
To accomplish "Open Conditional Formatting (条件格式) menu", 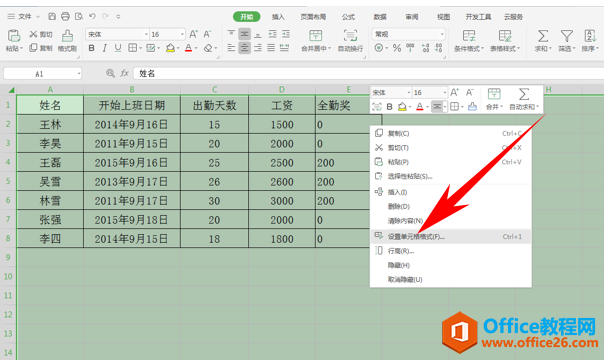I will point(469,41).
